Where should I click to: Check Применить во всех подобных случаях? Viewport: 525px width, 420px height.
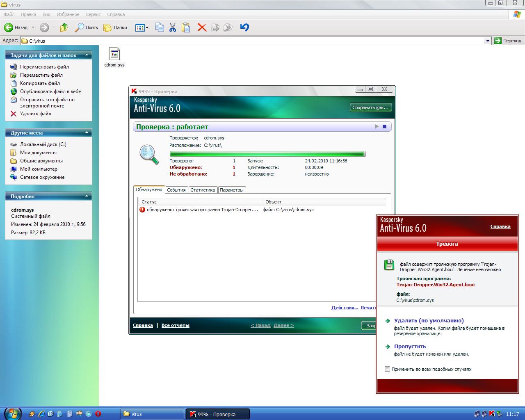(x=387, y=369)
